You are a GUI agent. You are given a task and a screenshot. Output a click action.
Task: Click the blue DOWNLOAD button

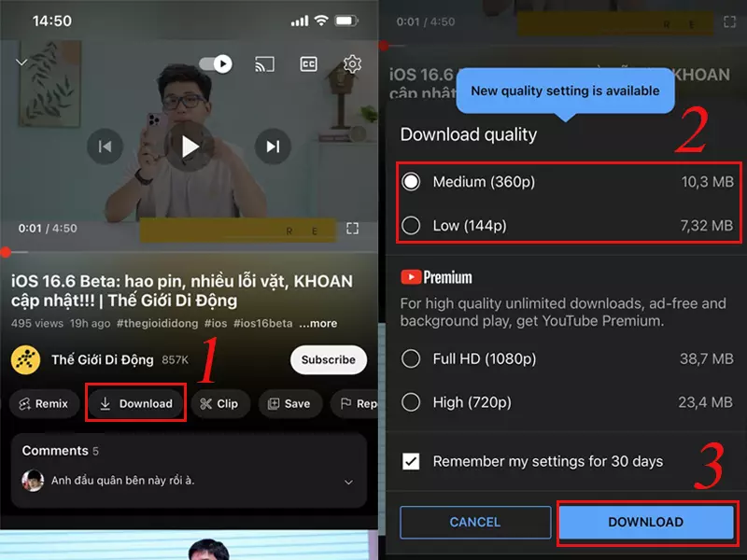tap(645, 522)
